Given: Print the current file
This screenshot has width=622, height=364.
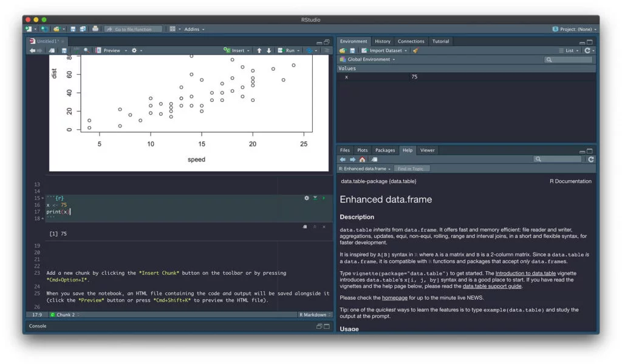Looking at the screenshot, I should pos(95,29).
